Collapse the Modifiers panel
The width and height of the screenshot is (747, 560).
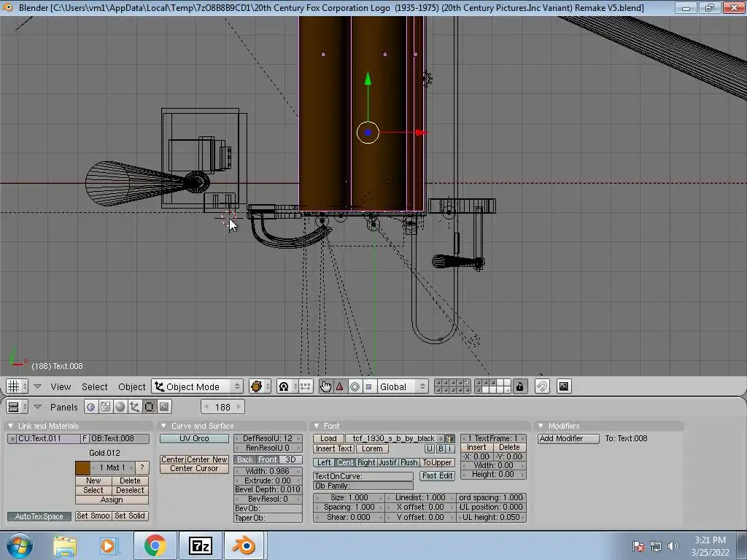pyautogui.click(x=541, y=426)
